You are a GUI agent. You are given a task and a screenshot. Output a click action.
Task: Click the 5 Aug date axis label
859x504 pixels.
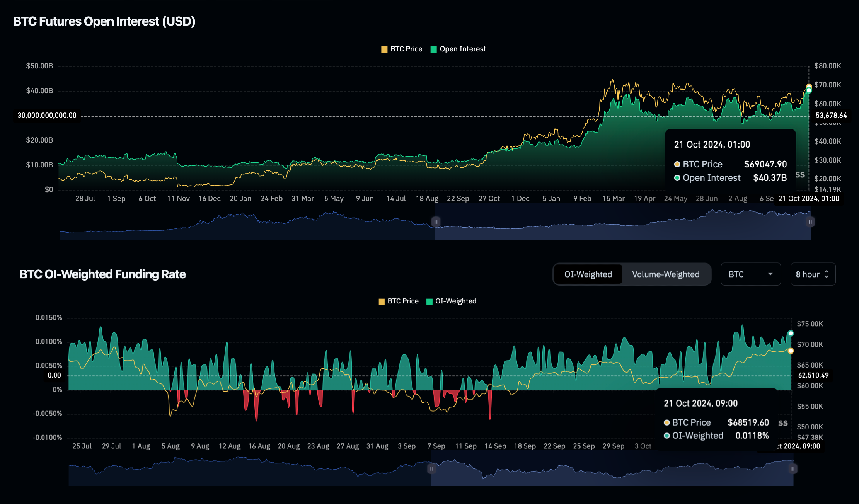tap(170, 446)
